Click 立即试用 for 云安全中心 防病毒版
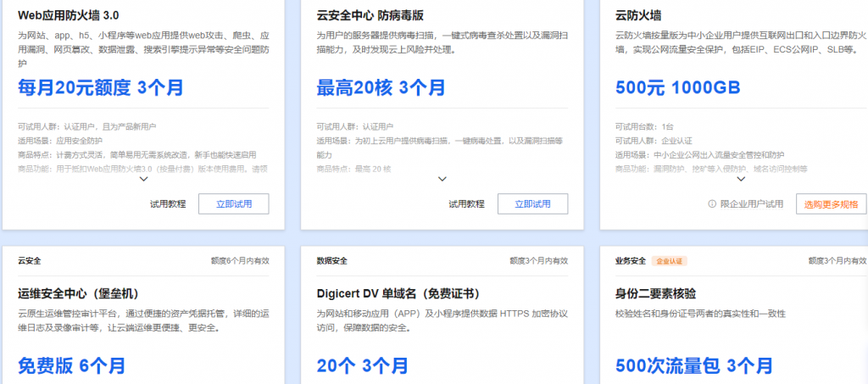The width and height of the screenshot is (868, 384). 532,204
